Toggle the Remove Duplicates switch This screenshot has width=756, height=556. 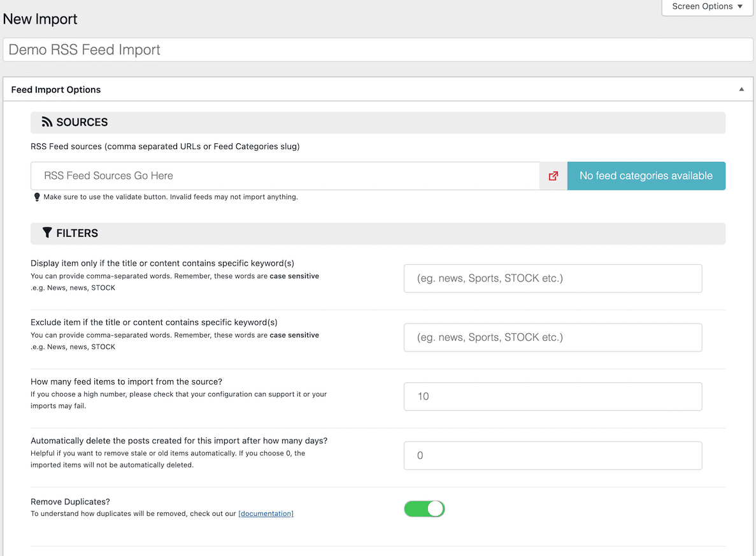click(x=424, y=509)
